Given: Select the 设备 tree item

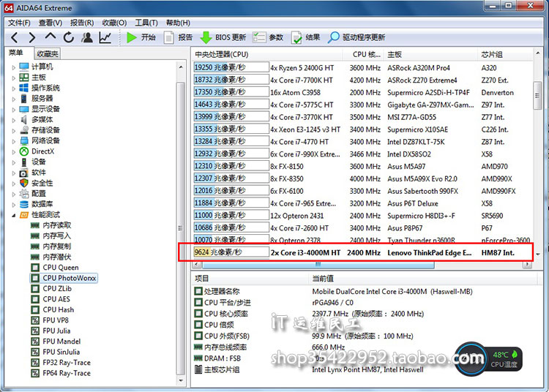Looking at the screenshot, I should (32, 162).
